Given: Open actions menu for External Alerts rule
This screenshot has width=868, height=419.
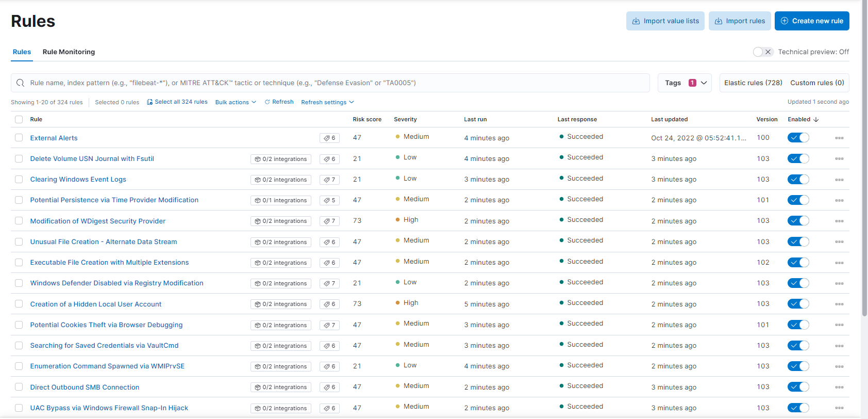Looking at the screenshot, I should point(839,138).
